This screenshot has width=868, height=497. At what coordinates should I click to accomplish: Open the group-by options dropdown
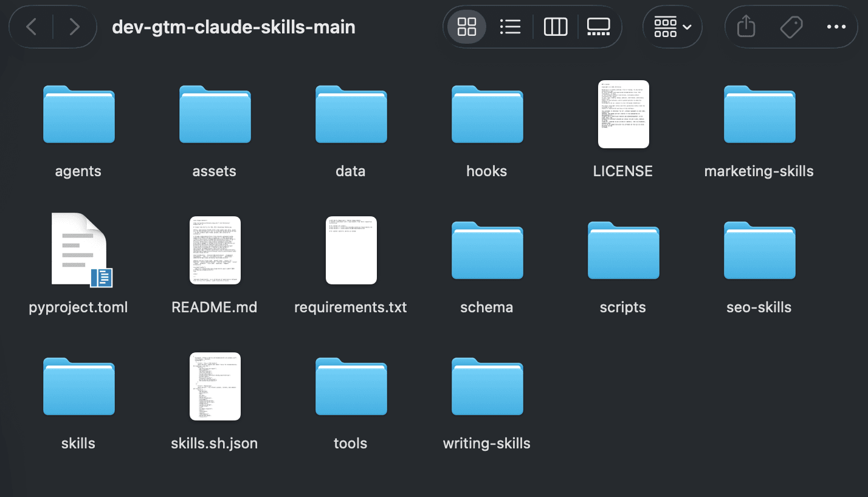click(672, 27)
